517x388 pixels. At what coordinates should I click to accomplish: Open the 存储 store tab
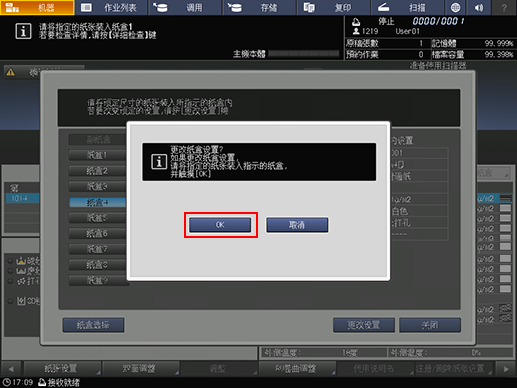pyautogui.click(x=260, y=7)
